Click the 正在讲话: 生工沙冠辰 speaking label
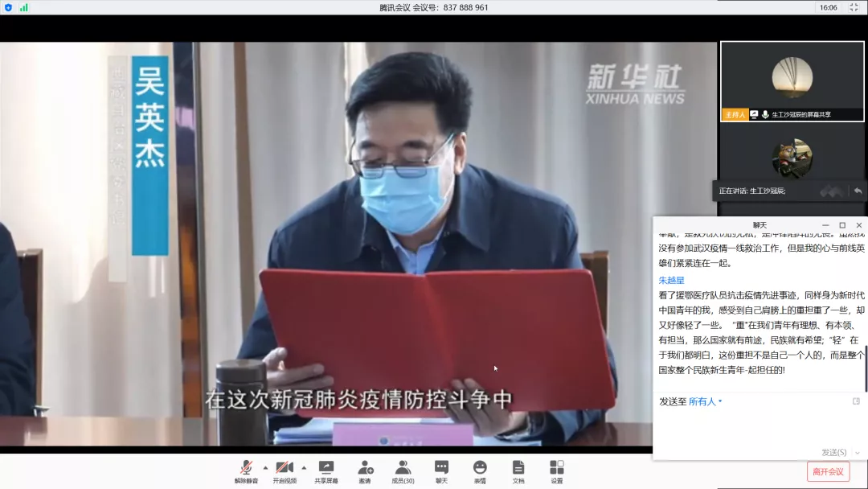 pyautogui.click(x=751, y=191)
